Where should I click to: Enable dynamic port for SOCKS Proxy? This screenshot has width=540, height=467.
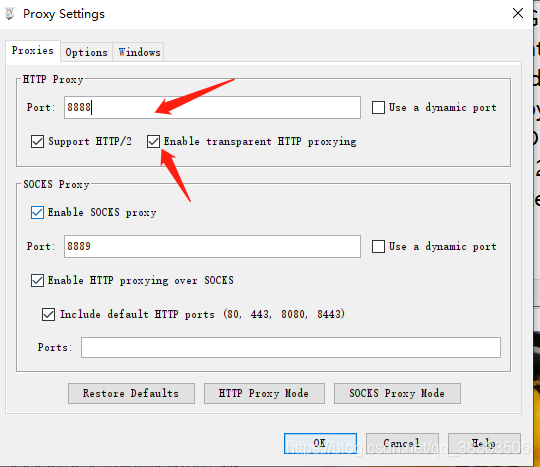click(x=378, y=247)
